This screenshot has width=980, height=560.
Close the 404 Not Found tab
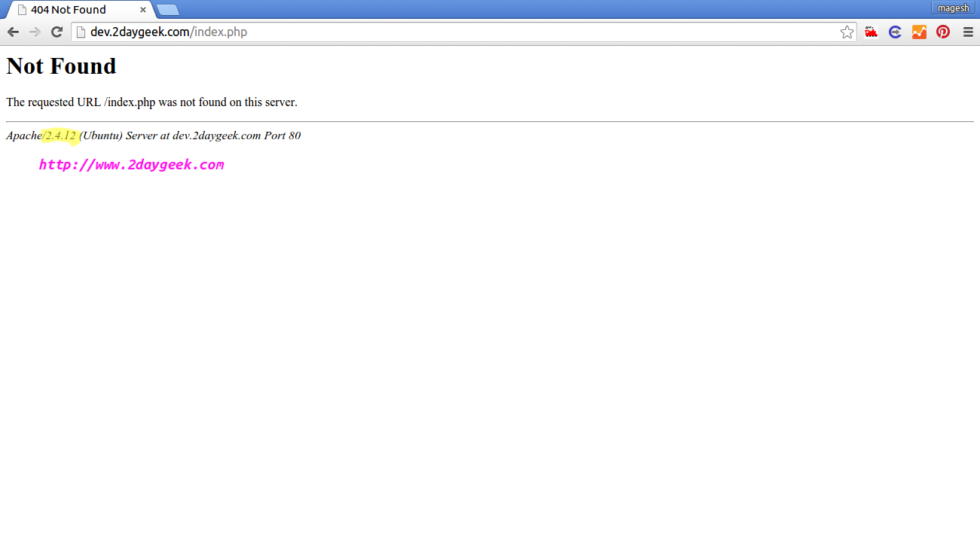click(x=143, y=10)
